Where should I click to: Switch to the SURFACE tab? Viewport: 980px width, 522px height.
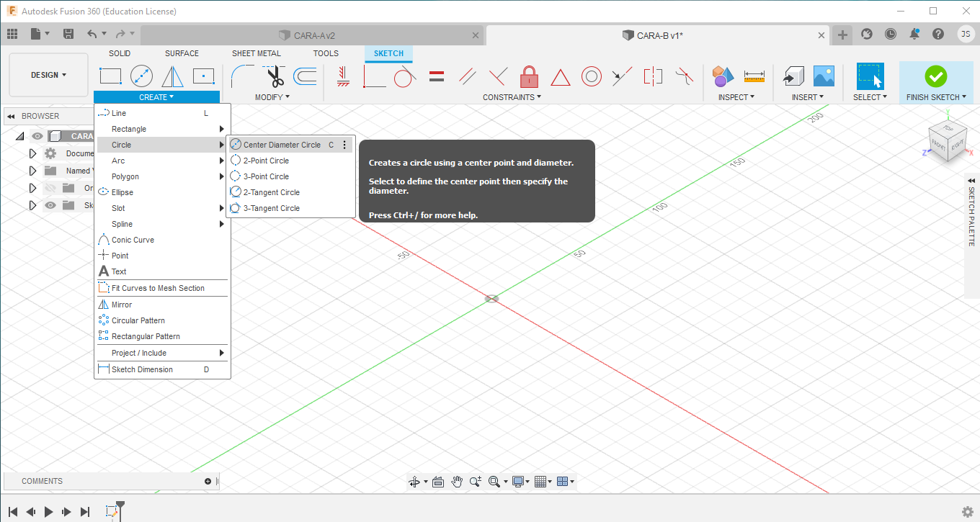[182, 53]
